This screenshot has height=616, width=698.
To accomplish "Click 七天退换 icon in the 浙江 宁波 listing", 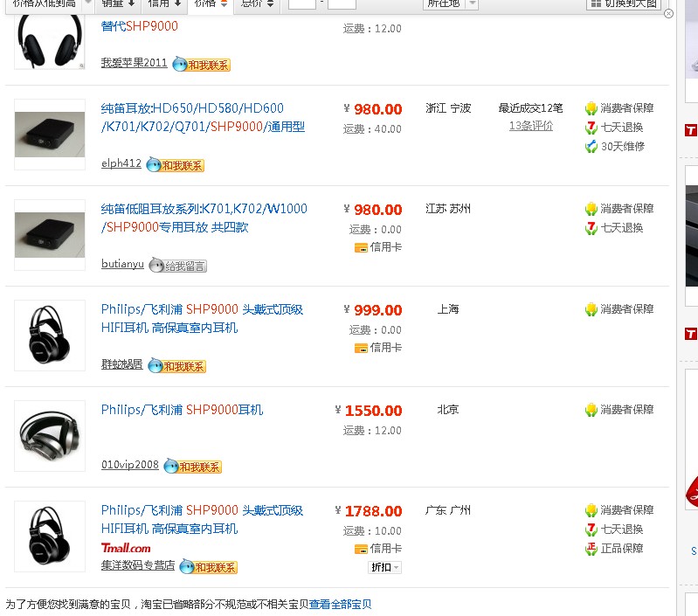I will point(591,128).
